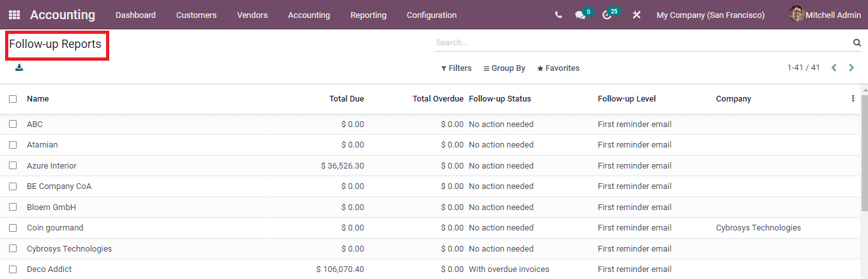Open the activities clock icon

pos(607,15)
